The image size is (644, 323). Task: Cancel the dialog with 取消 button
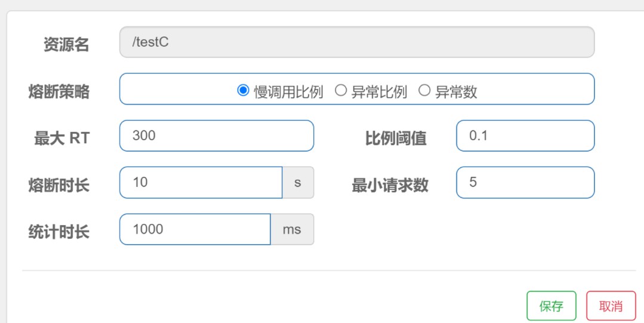coord(611,306)
